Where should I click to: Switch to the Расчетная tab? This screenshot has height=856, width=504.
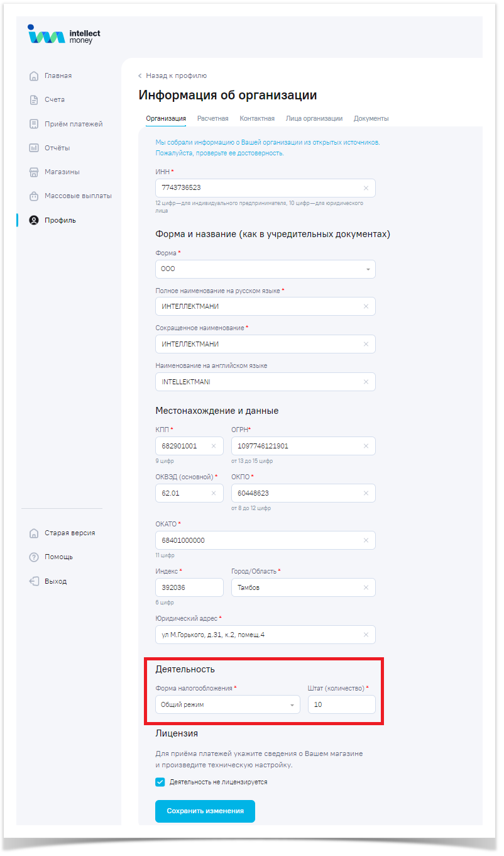[212, 118]
